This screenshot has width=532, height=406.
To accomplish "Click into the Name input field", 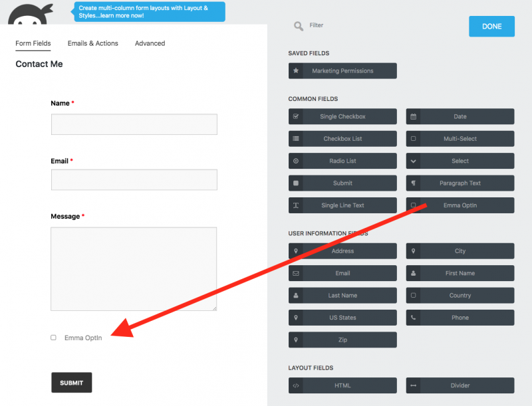I will pyautogui.click(x=134, y=124).
